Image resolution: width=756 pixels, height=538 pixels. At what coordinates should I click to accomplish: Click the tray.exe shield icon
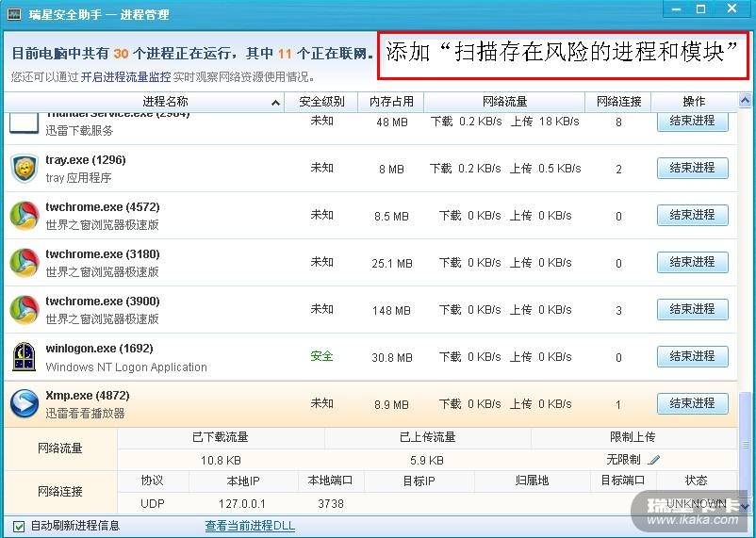pyautogui.click(x=25, y=169)
